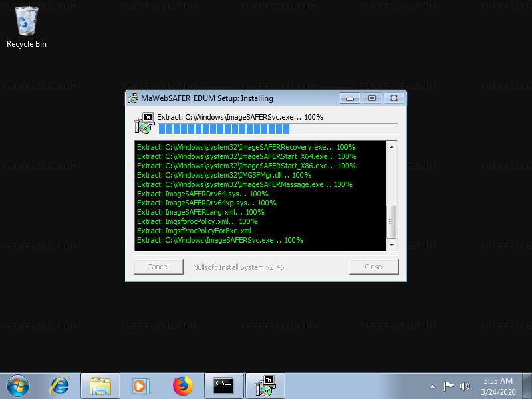This screenshot has height=399, width=532.
Task: Click the setup disc icon beside the progress bar
Action: coord(144,123)
